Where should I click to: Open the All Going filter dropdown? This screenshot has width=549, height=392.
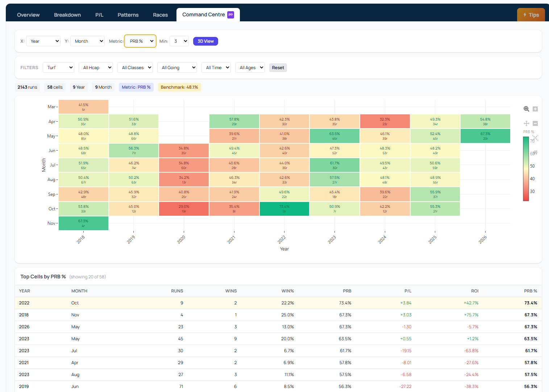(x=177, y=68)
